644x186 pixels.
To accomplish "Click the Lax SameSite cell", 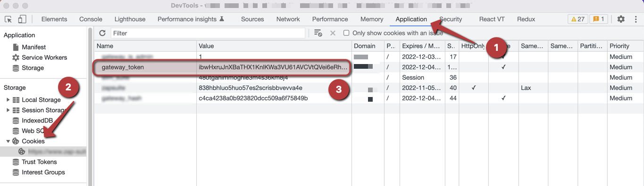I will tap(533, 88).
